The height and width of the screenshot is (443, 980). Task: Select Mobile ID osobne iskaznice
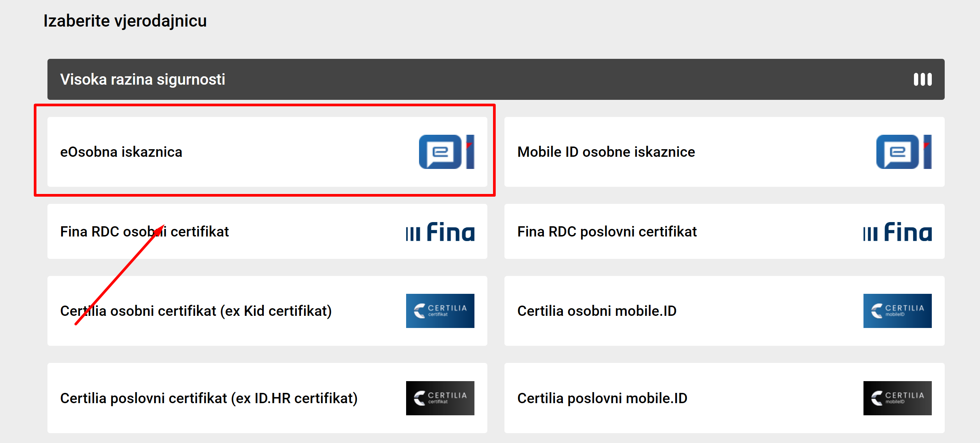723,152
